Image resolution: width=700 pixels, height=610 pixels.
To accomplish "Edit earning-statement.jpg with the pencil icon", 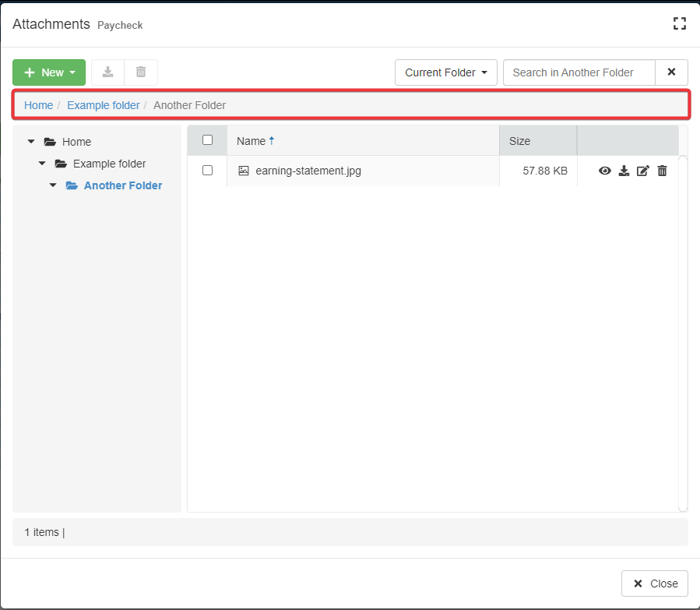I will [x=642, y=171].
